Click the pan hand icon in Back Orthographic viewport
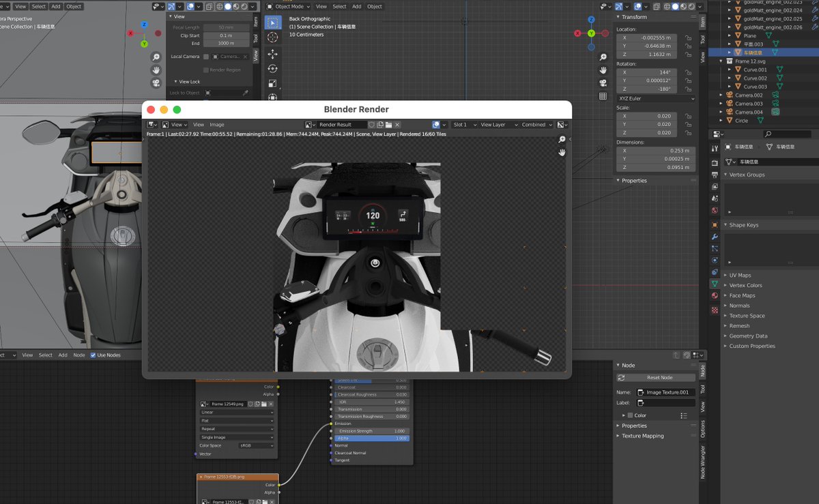The height and width of the screenshot is (504, 819). pyautogui.click(x=603, y=70)
